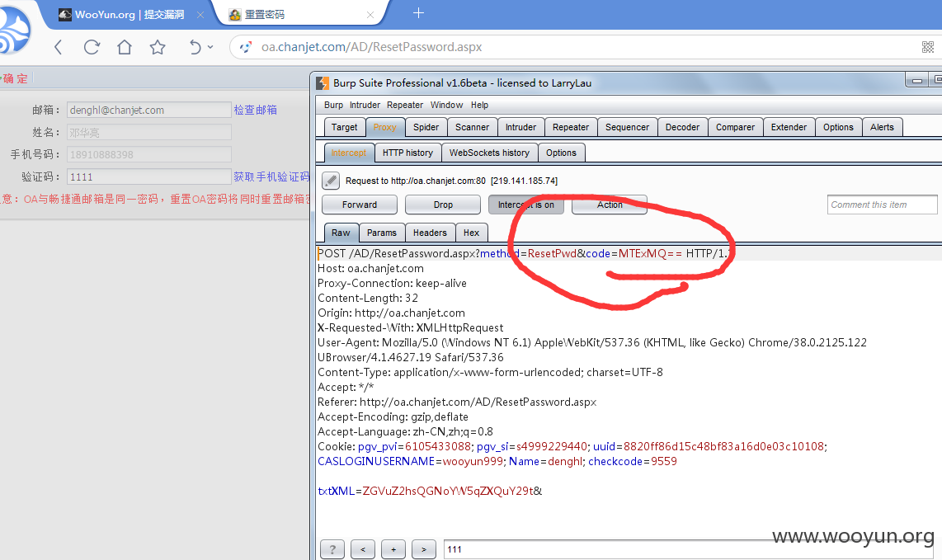942x560 pixels.
Task: Forward the intercepted request
Action: (360, 205)
